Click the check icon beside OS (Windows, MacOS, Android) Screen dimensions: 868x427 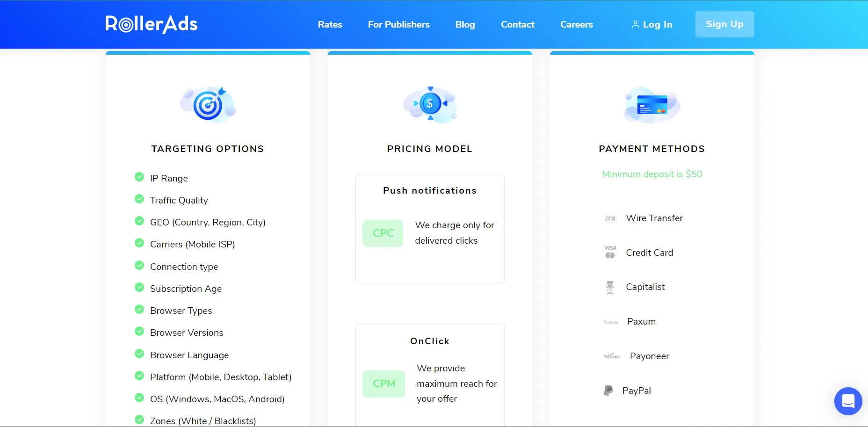tap(139, 398)
